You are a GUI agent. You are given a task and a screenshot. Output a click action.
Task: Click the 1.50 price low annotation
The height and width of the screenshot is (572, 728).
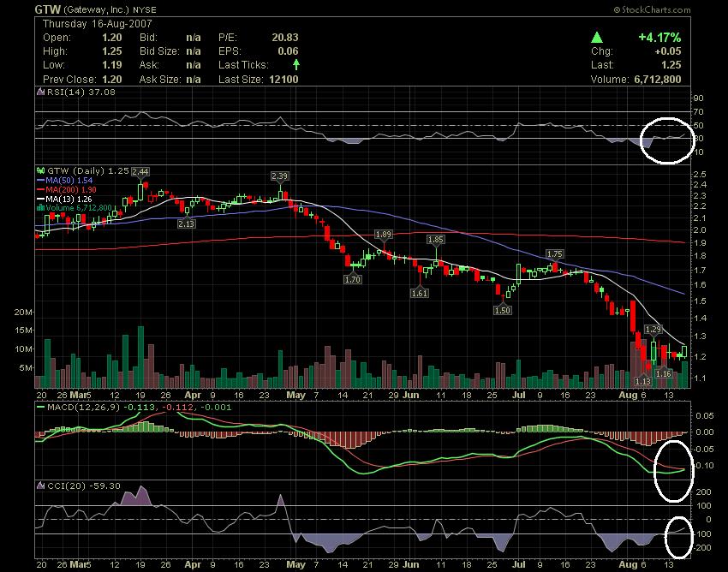pos(503,310)
